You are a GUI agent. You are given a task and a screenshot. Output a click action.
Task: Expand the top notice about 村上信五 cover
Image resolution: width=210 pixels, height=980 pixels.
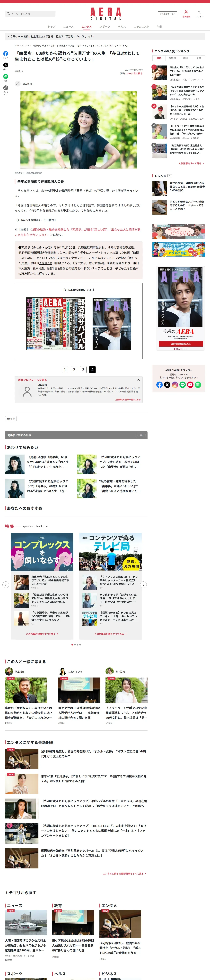point(105,37)
